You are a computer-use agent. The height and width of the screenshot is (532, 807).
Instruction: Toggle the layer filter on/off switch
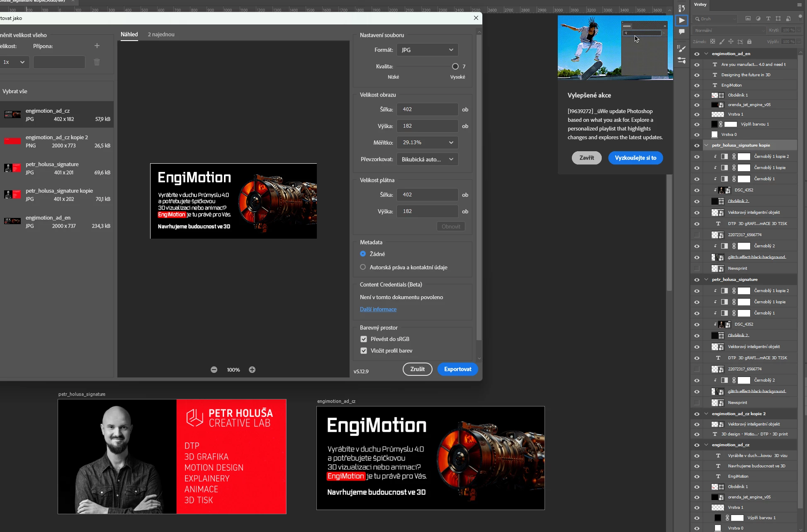click(x=800, y=17)
